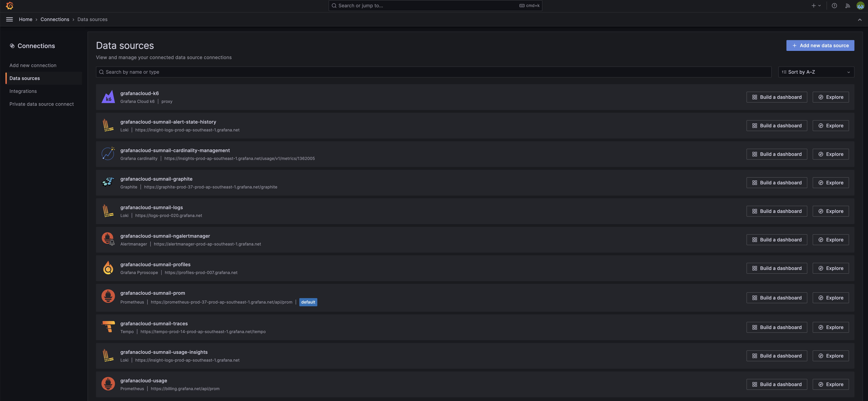The width and height of the screenshot is (868, 401).
Task: Open grafanacloud-sumnail-profiles name link
Action: 155,264
